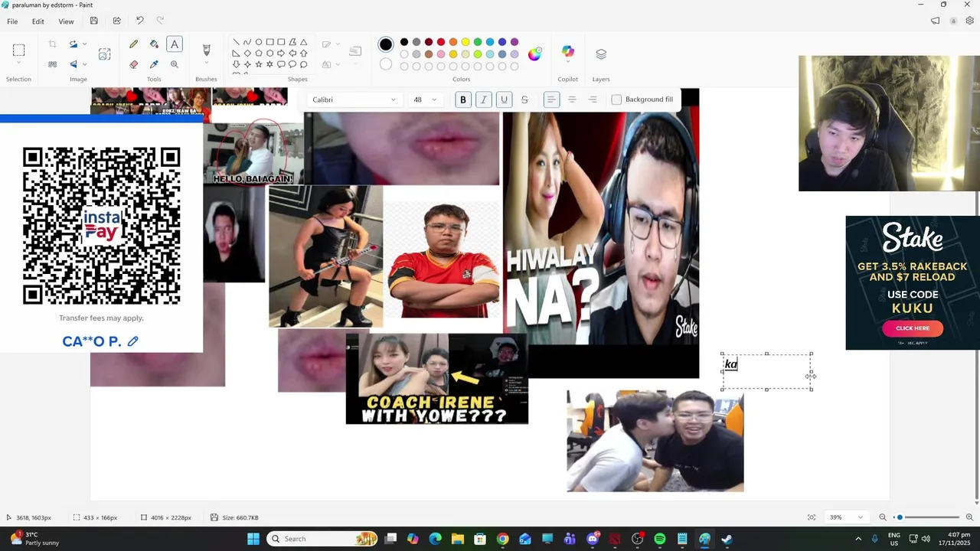
Task: Click the pencil edit icon beside CA**O P.
Action: [x=133, y=341]
